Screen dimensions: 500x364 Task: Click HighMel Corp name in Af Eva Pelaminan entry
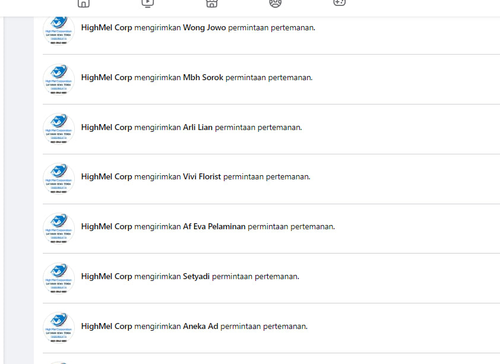tap(107, 227)
